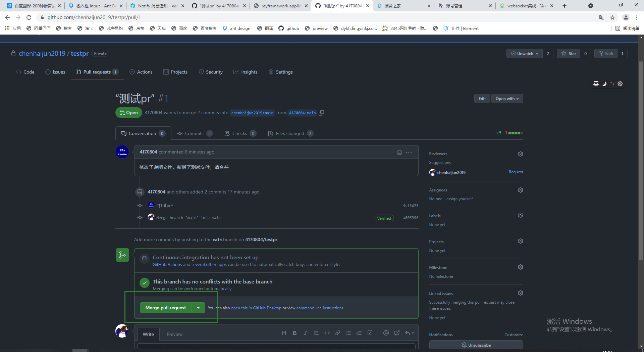This screenshot has height=352, width=644.
Task: Open the GitHub Actions link
Action: click(167, 265)
